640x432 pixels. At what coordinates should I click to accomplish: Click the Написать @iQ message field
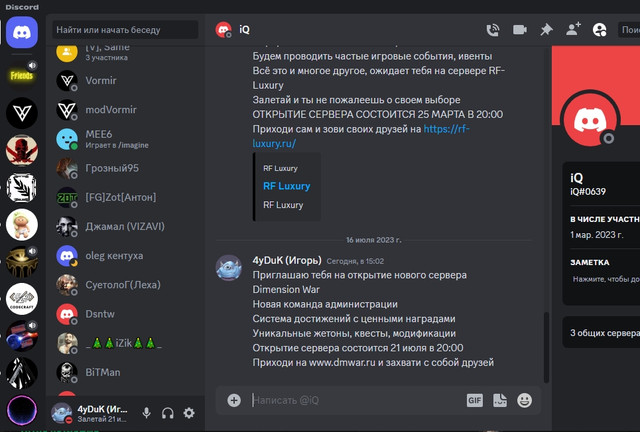pyautogui.click(x=355, y=400)
